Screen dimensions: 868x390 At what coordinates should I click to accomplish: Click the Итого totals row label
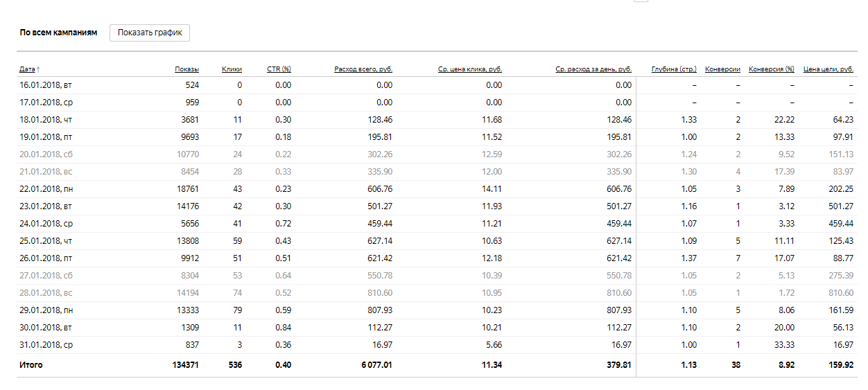pos(31,364)
